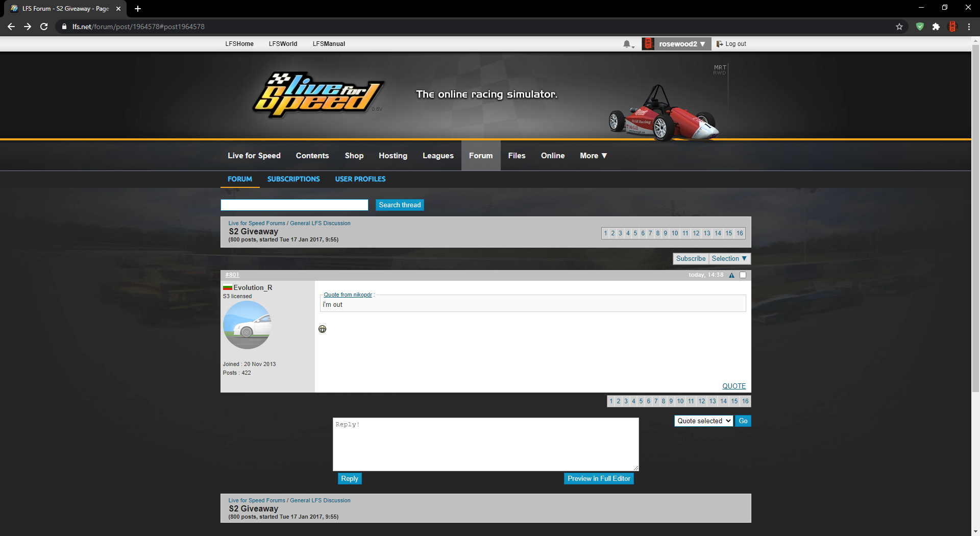The width and height of the screenshot is (980, 536).
Task: Open the LFSWorld link
Action: point(283,44)
